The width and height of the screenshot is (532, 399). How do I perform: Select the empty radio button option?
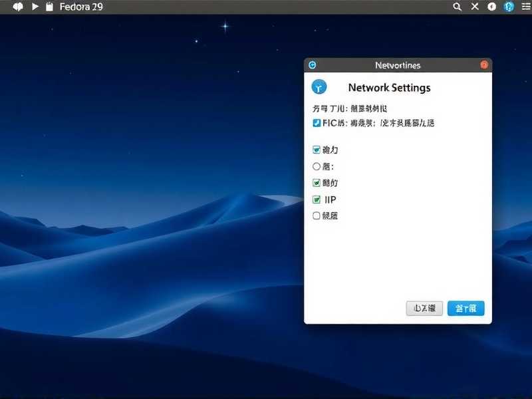tap(316, 166)
